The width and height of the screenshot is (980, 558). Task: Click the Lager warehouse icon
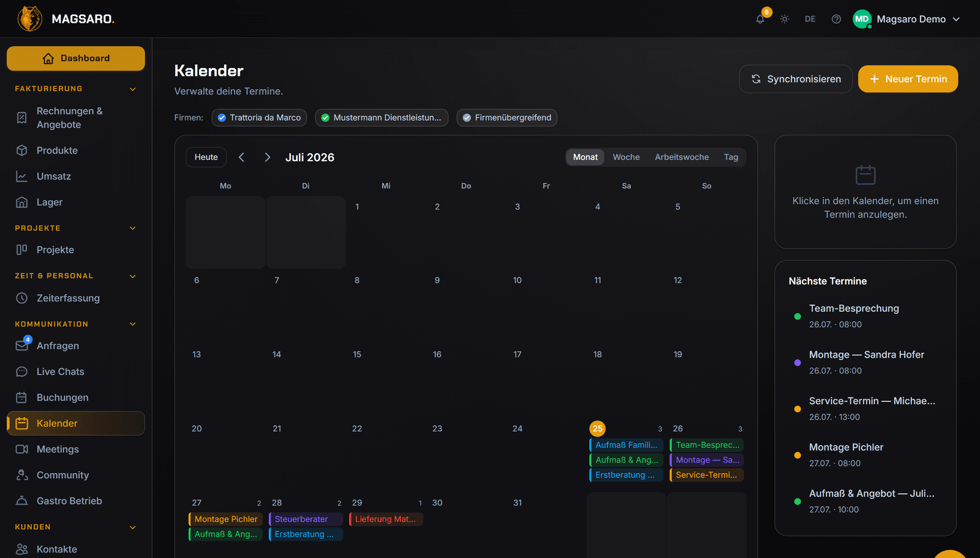point(21,202)
